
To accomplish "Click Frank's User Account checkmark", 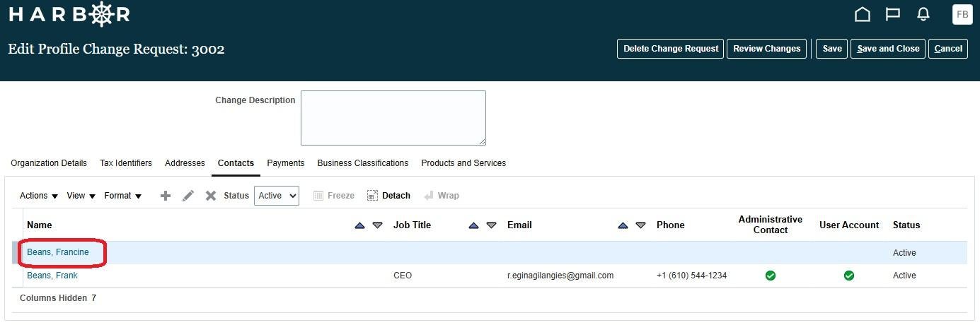I will click(849, 276).
